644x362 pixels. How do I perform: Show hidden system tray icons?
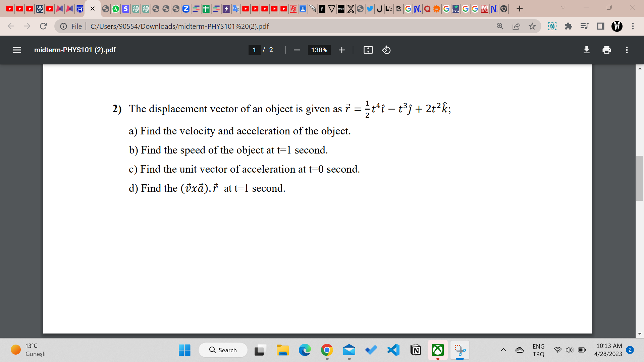point(503,350)
